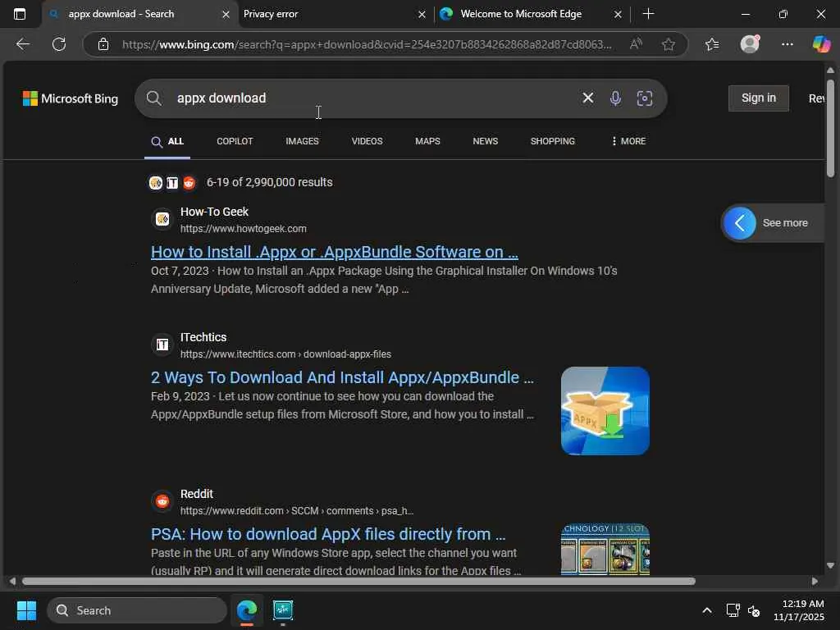Click the itechtics.com download-appx-files URL
Viewport: 840px width, 630px height.
pos(285,354)
